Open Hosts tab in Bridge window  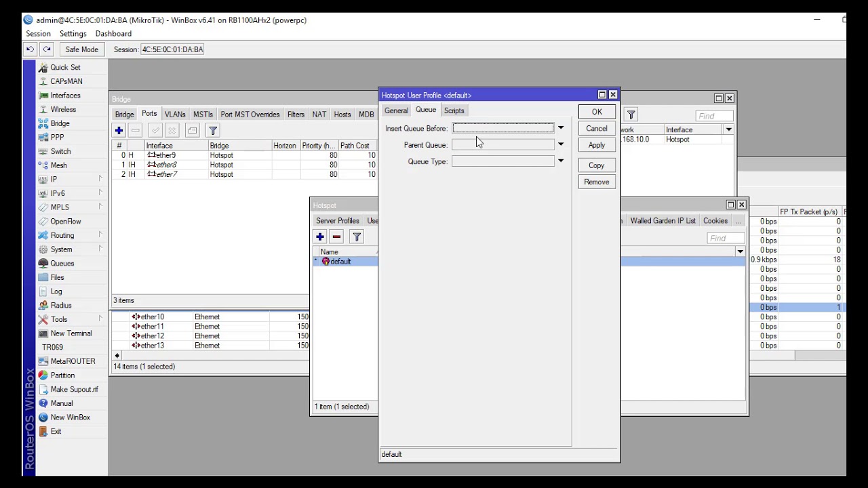(x=342, y=115)
